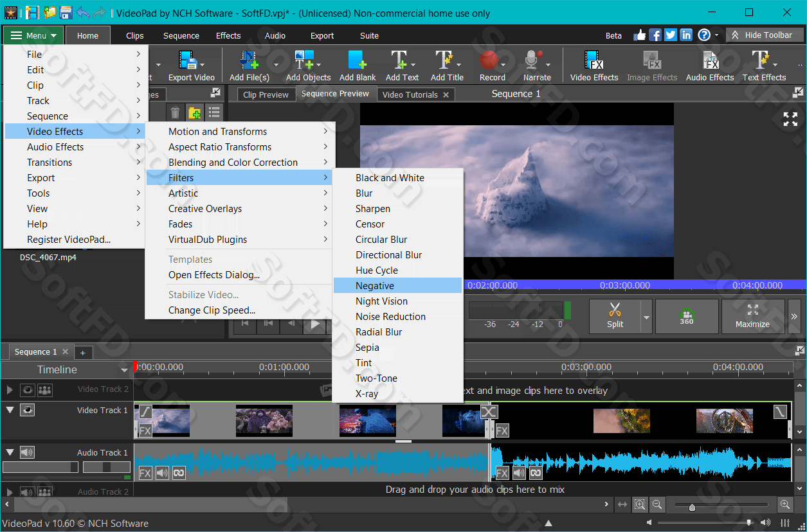Open the Artistic effects submenu
The height and width of the screenshot is (532, 807).
click(x=239, y=193)
